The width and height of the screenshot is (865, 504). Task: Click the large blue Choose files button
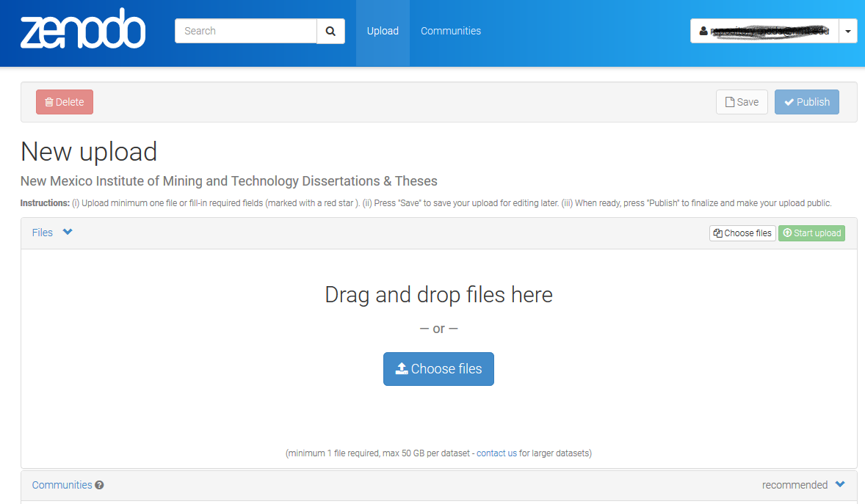[x=438, y=369]
